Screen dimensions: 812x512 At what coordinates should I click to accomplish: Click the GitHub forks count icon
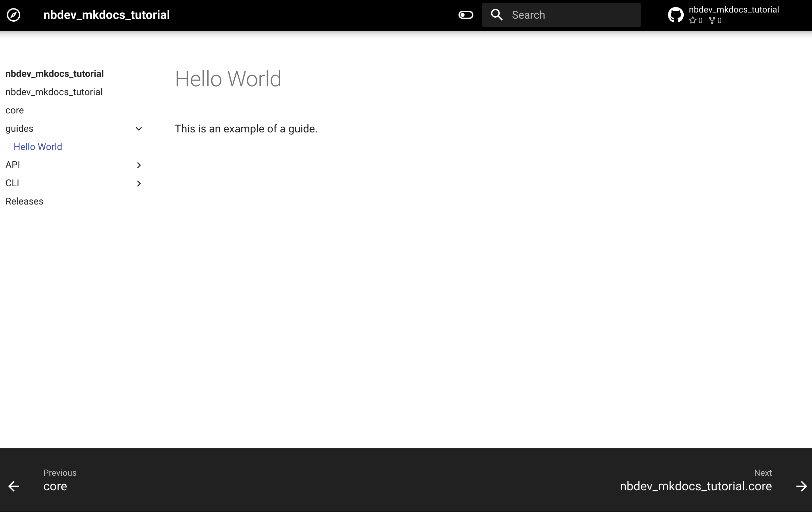712,20
